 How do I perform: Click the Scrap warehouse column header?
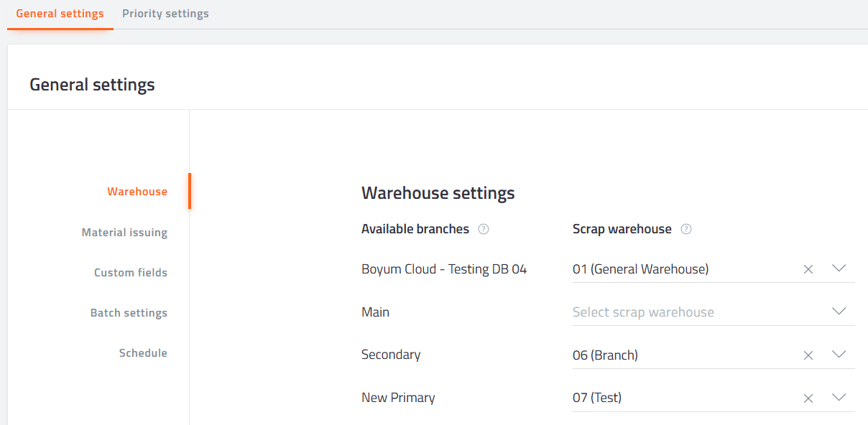tap(622, 229)
